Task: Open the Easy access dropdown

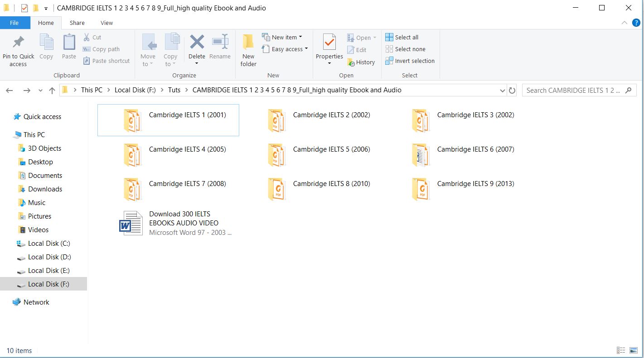Action: click(x=285, y=49)
